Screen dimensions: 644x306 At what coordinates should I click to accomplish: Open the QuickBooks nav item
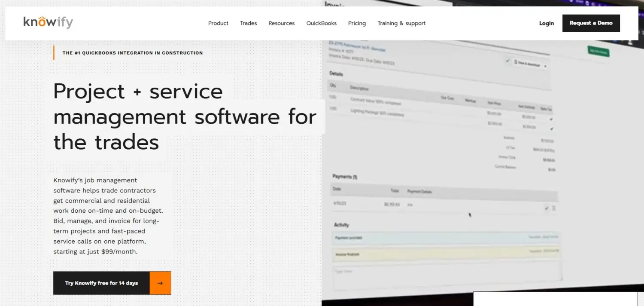pyautogui.click(x=322, y=23)
